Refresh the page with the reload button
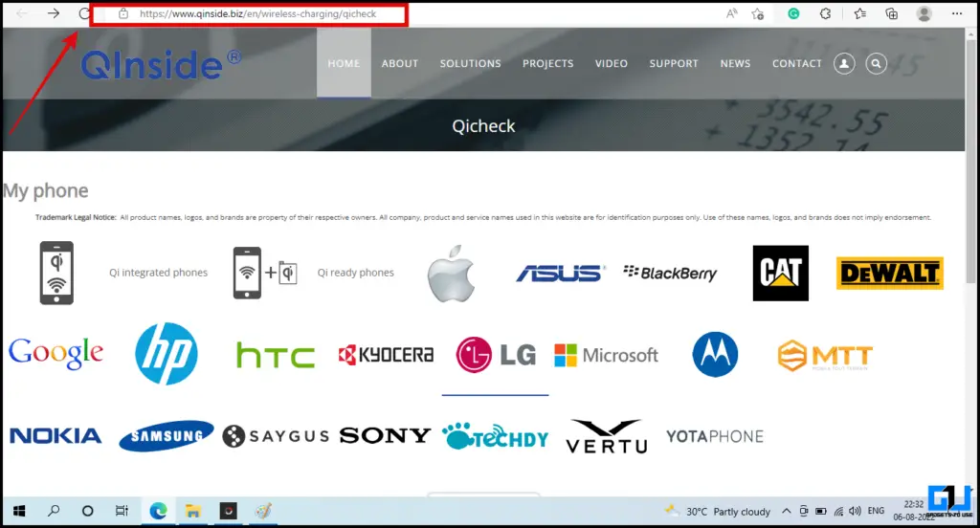This screenshot has width=980, height=528. [x=84, y=13]
